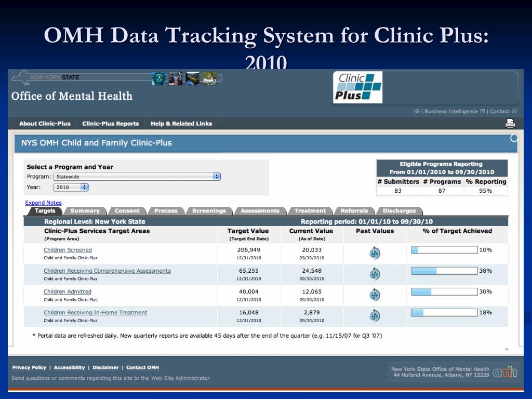Click the Expand Notes link
The height and width of the screenshot is (399, 532).
point(44,203)
